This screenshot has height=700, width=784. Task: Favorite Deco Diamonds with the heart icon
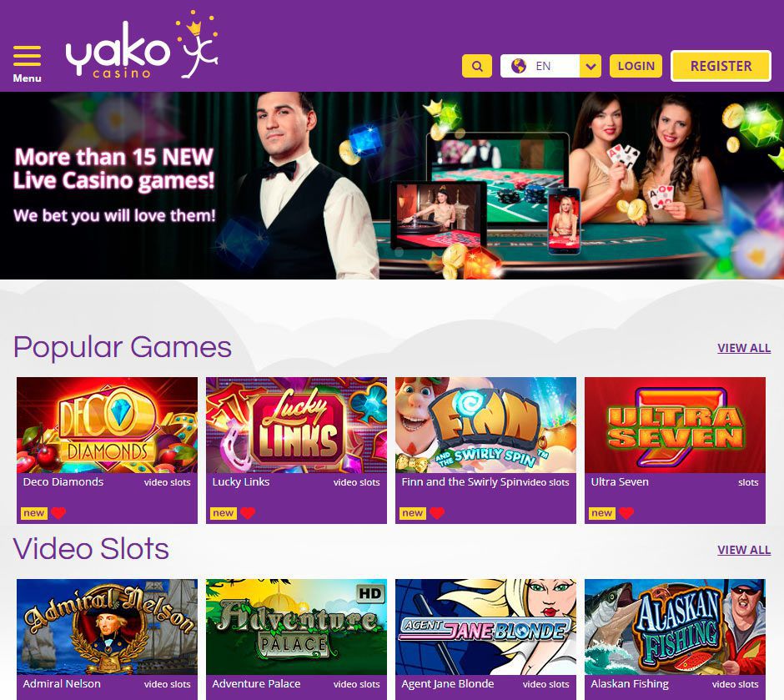click(58, 513)
